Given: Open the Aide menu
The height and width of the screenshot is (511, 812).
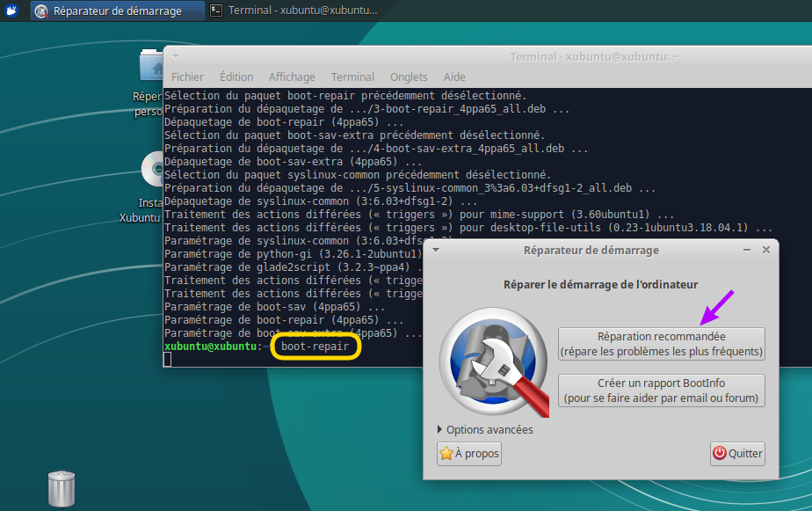Looking at the screenshot, I should click(x=454, y=77).
